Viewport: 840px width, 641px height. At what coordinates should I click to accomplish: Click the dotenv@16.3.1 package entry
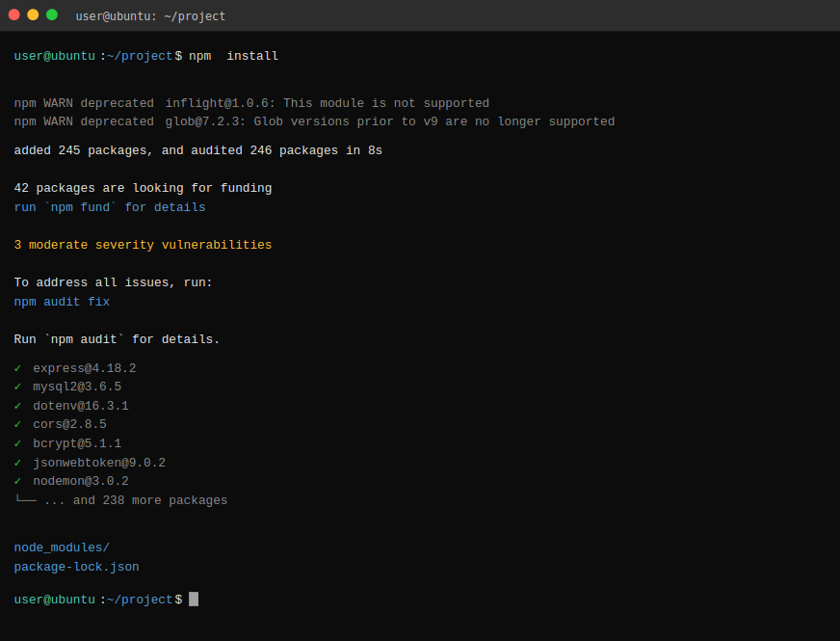[x=81, y=406]
